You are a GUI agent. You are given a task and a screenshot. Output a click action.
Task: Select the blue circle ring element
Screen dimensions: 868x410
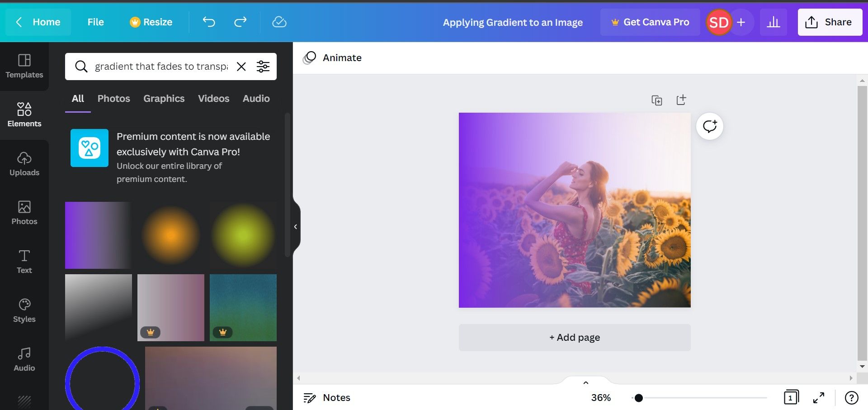102,379
